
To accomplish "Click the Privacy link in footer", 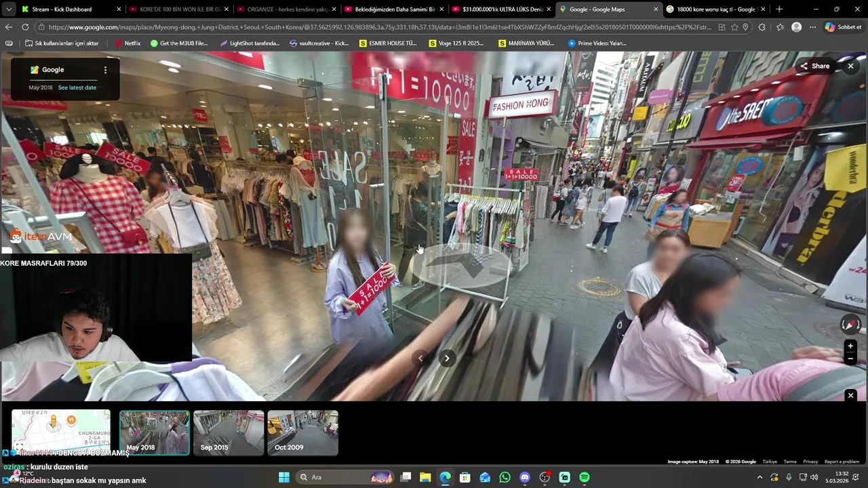I will coord(810,462).
